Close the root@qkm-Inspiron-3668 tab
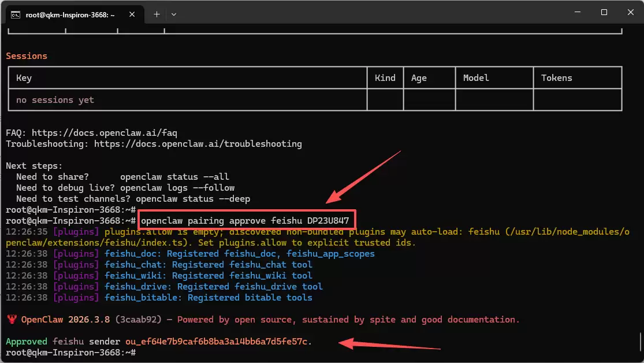 (132, 14)
